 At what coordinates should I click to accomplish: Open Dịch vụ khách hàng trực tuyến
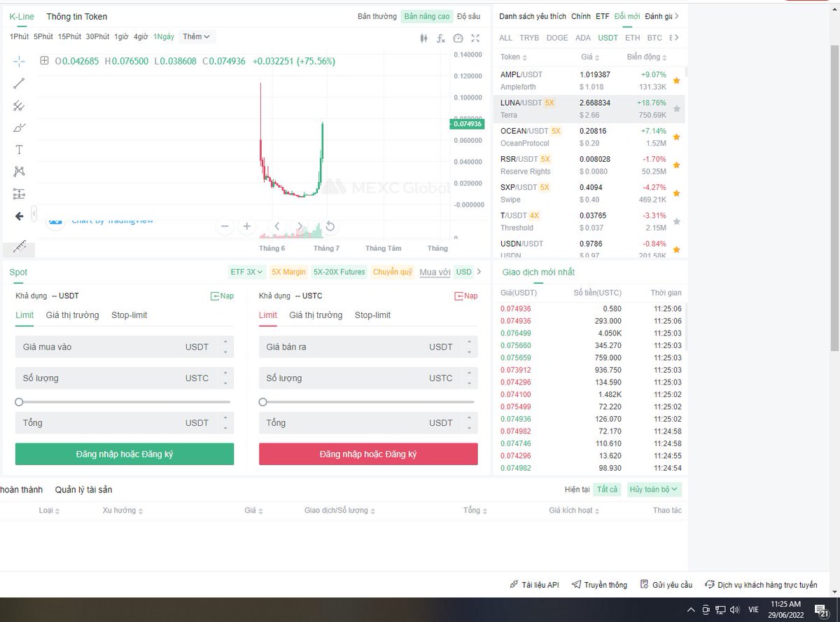[x=761, y=585]
